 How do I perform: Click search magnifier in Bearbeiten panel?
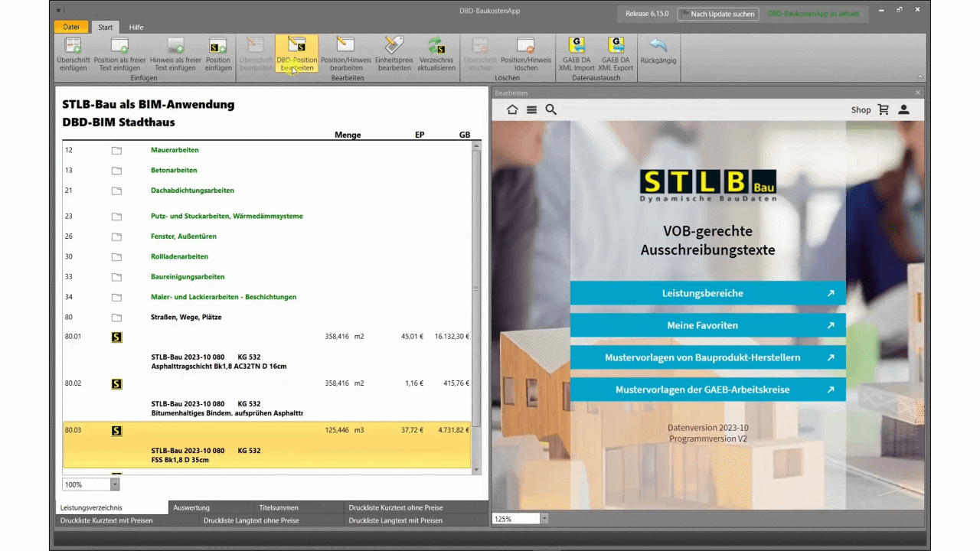tap(550, 109)
